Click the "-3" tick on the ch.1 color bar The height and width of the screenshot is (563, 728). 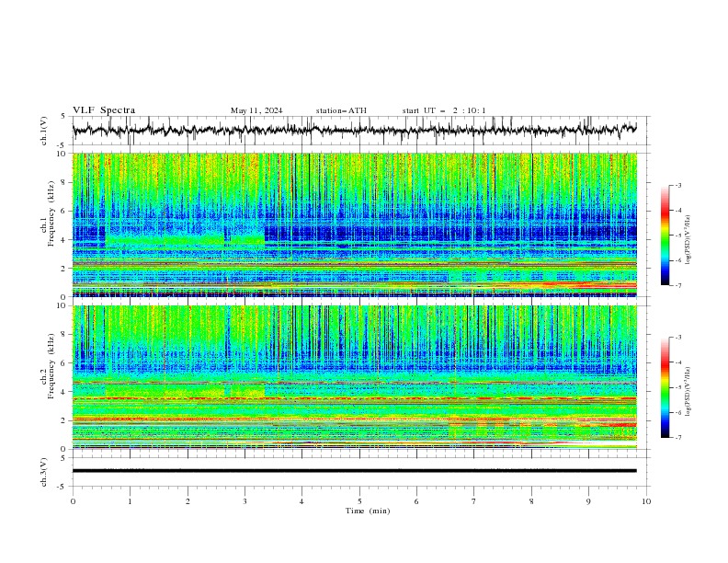(x=677, y=185)
